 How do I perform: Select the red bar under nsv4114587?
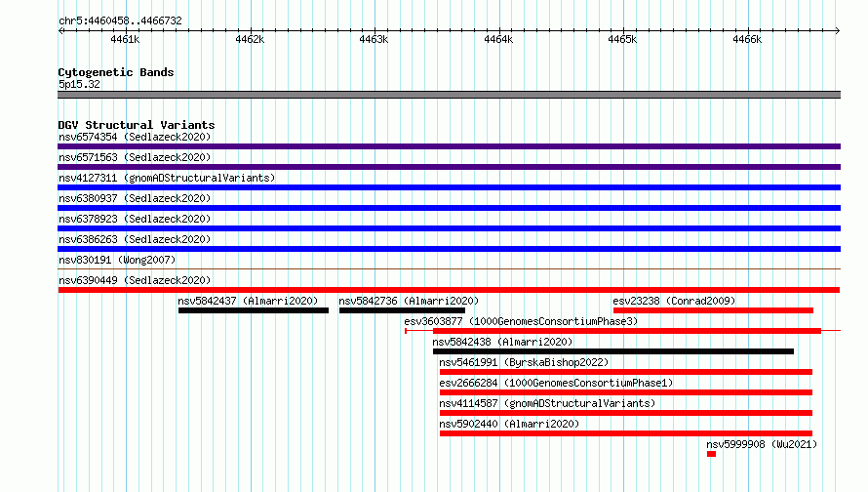coord(625,413)
